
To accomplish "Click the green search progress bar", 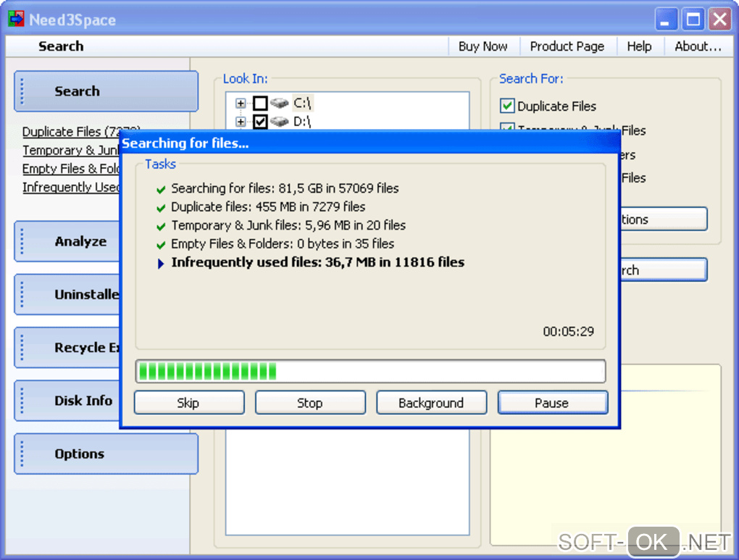I will [370, 372].
